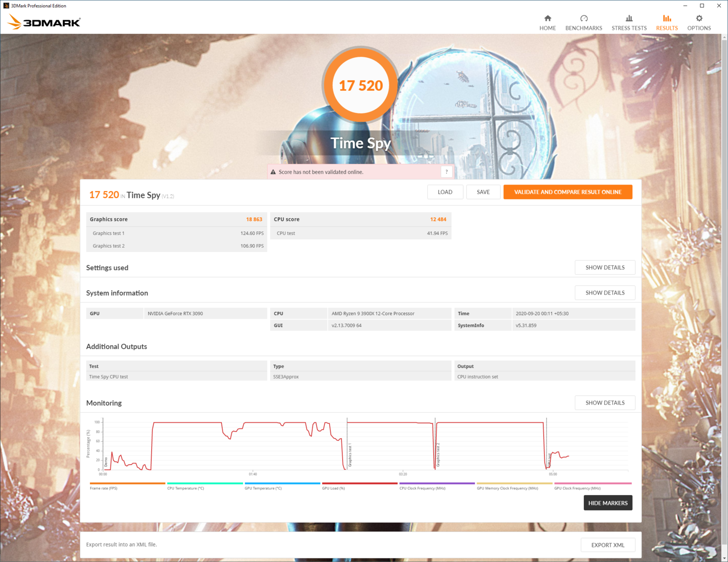
Task: Click AMD Ryzen 9 3900X CPU value
Action: coord(373,314)
